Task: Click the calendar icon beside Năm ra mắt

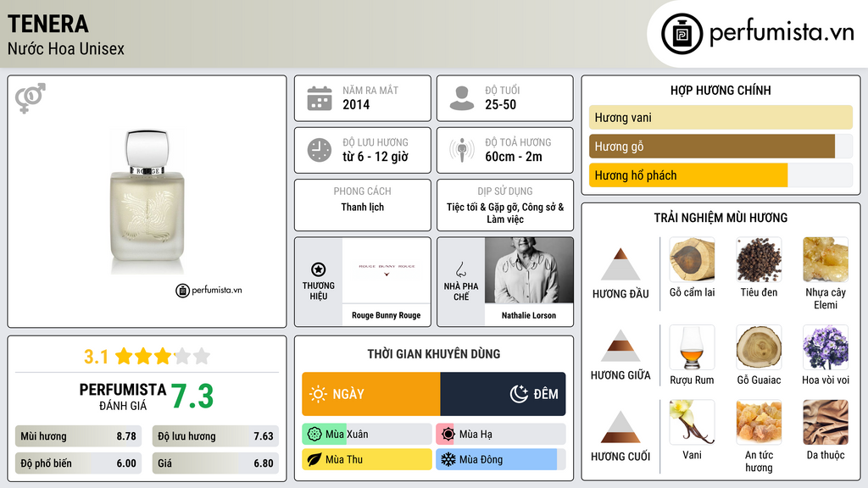Action: [x=320, y=98]
